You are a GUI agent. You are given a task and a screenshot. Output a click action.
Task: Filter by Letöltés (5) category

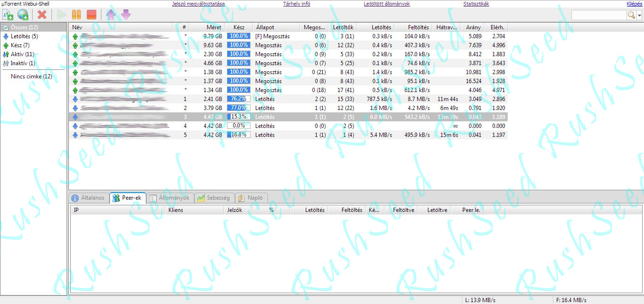tap(24, 36)
